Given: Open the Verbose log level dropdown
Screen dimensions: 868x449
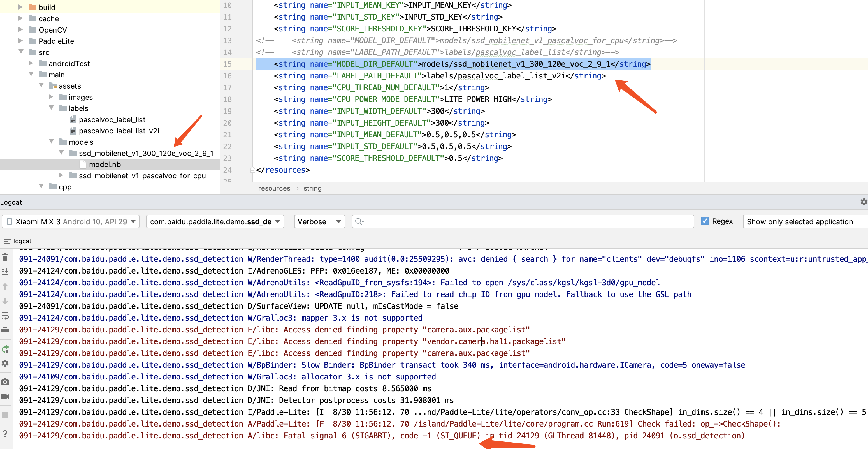Looking at the screenshot, I should pyautogui.click(x=319, y=221).
